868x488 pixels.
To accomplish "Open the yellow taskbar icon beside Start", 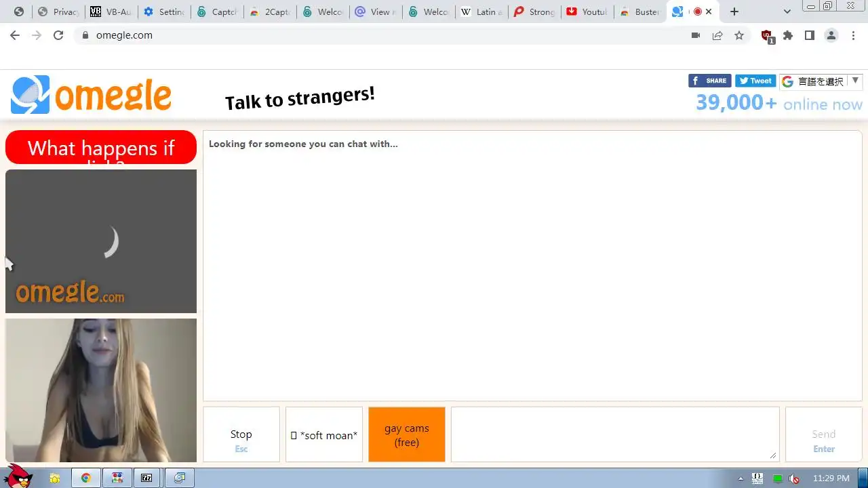I will 55,478.
